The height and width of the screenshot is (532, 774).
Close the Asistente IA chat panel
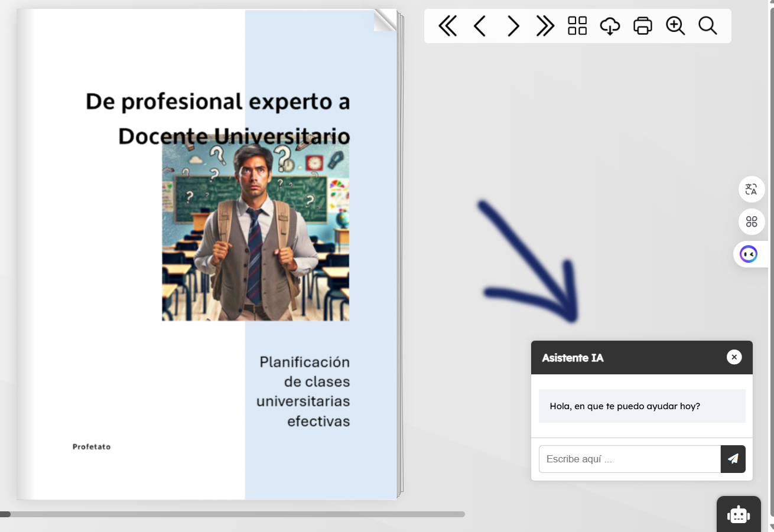[734, 357]
